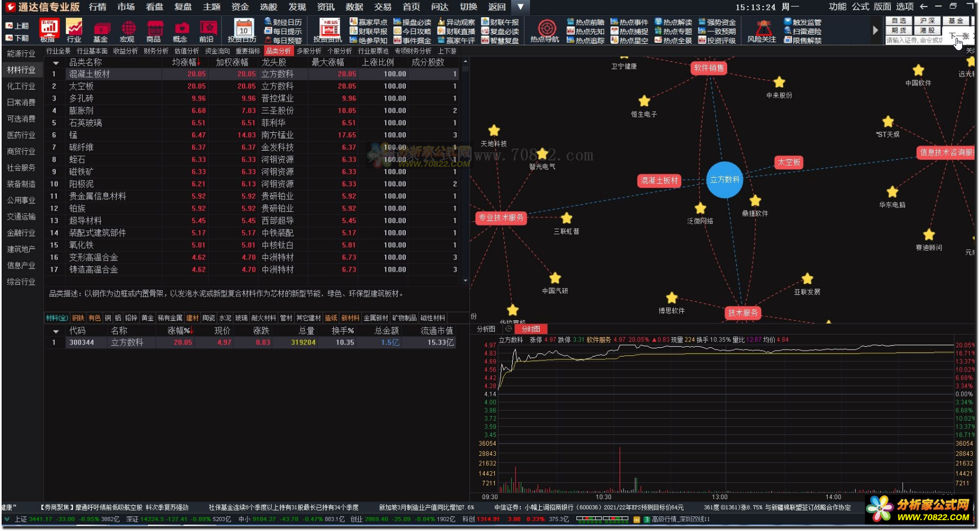Image resolution: width=980 pixels, height=531 pixels.
Task: Open the 投资日历 calendar icon
Action: coord(243,31)
